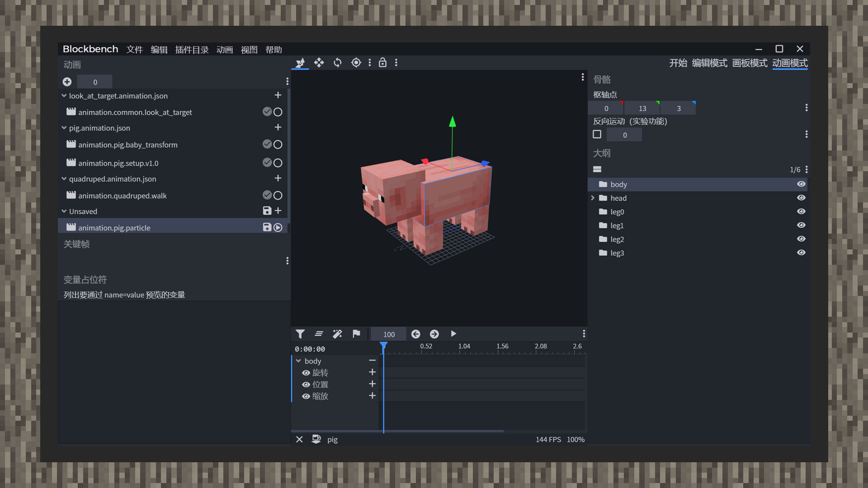Jump to next keyframe arrow
868x488 pixels.
tap(434, 334)
